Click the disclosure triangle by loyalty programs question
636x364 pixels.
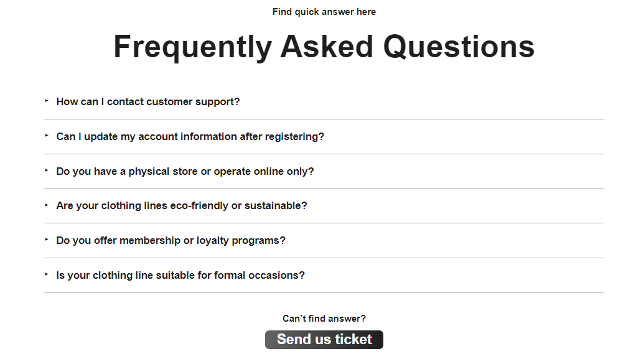[47, 239]
